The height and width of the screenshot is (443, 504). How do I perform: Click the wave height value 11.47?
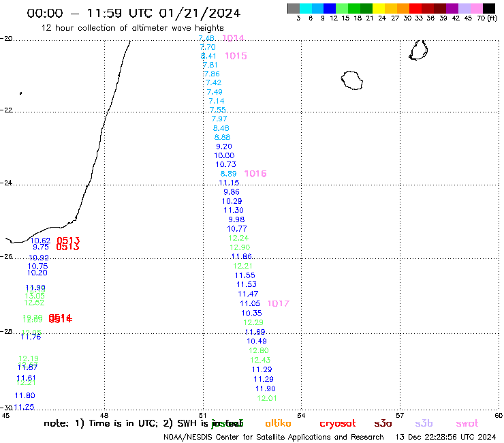tap(248, 294)
